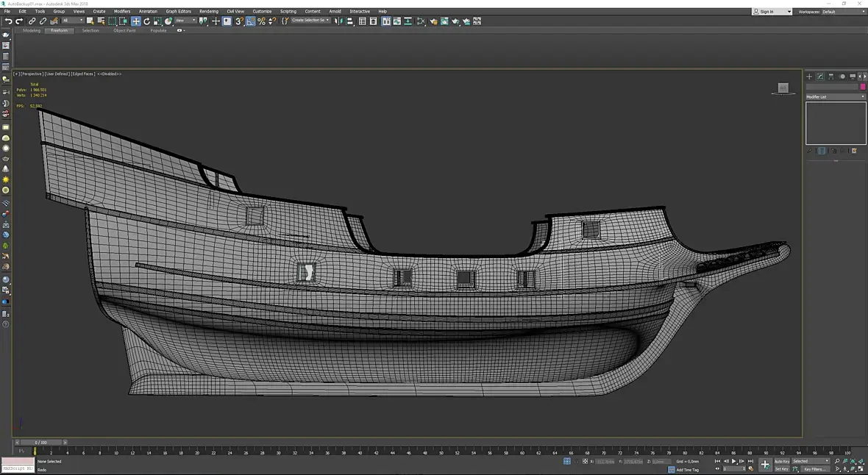
Task: Toggle Percent Snap in the toolbar
Action: [261, 21]
